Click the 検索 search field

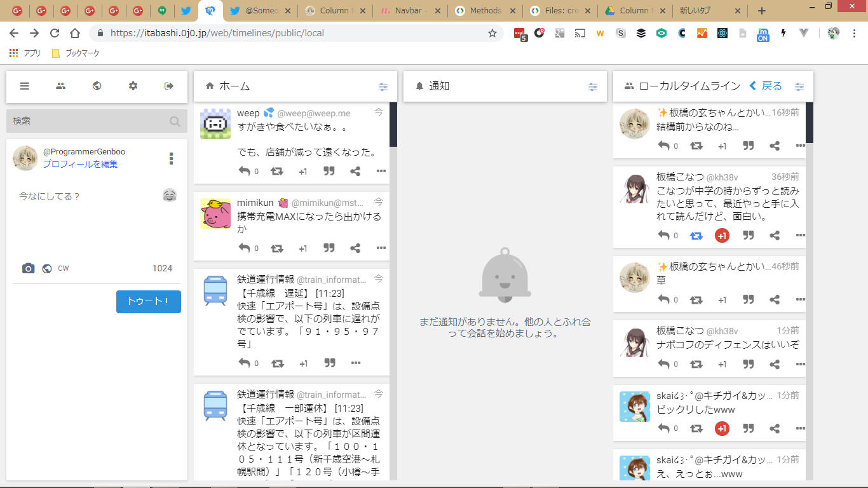89,121
